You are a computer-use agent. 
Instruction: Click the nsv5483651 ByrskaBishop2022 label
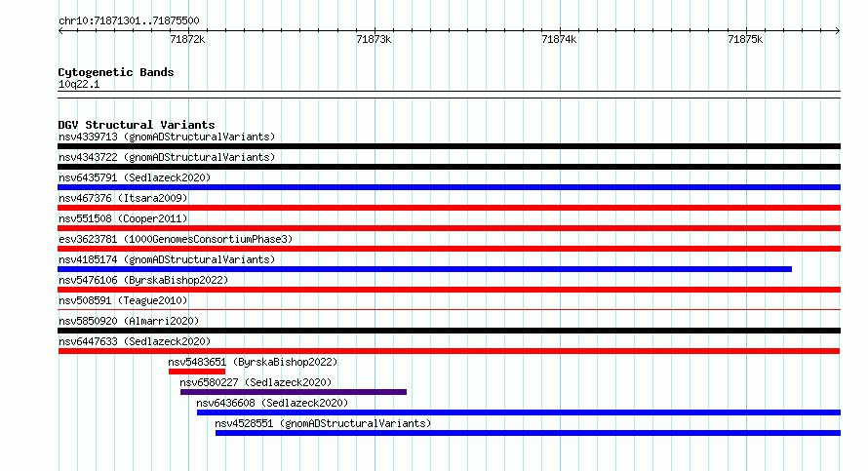[x=253, y=362]
